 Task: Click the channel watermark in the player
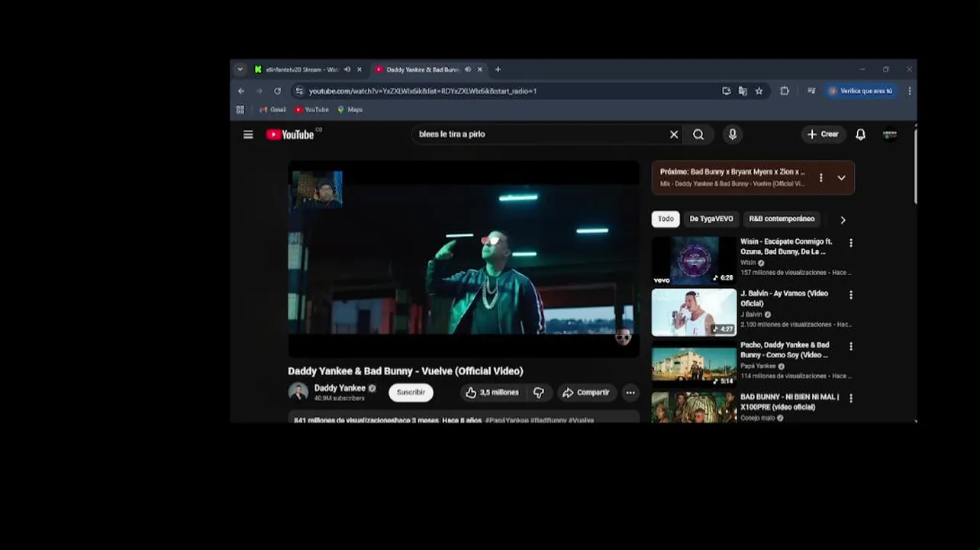(624, 338)
